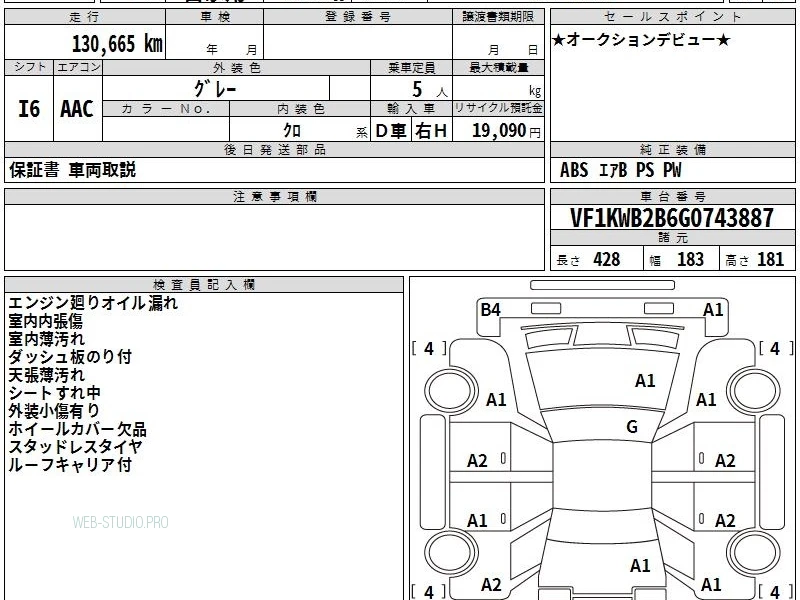The image size is (800, 600).
Task: Select the note "エンジン廻りオイル漏れ"
Action: [x=93, y=303]
